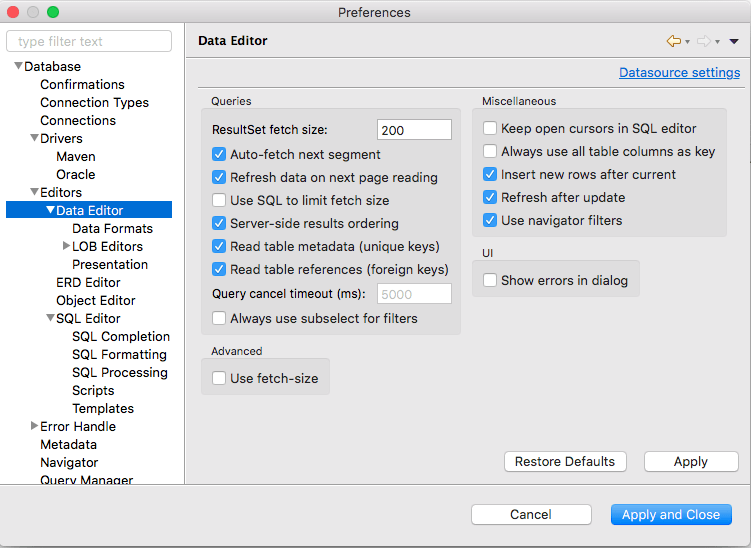Open the preferences view menu triangle

(734, 41)
